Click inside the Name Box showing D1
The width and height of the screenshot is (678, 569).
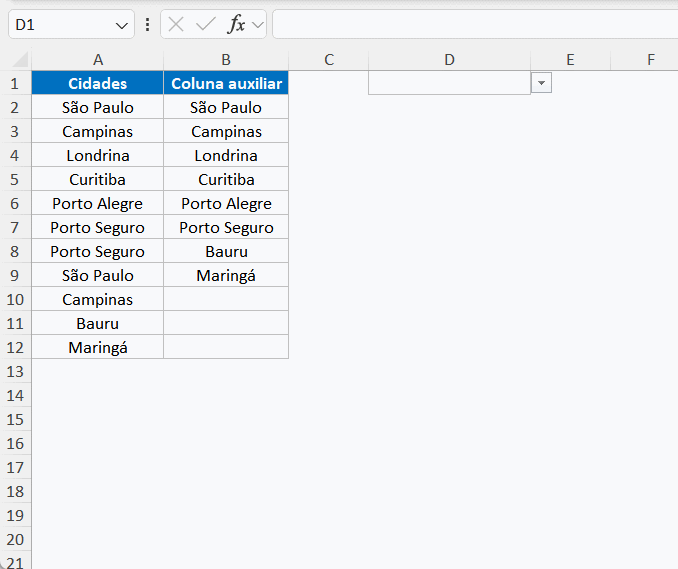(60, 25)
